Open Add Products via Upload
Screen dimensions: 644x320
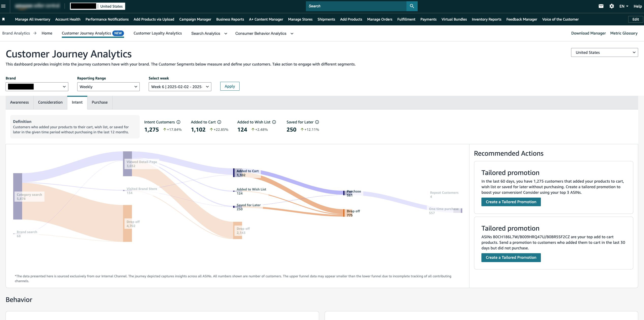tap(154, 19)
